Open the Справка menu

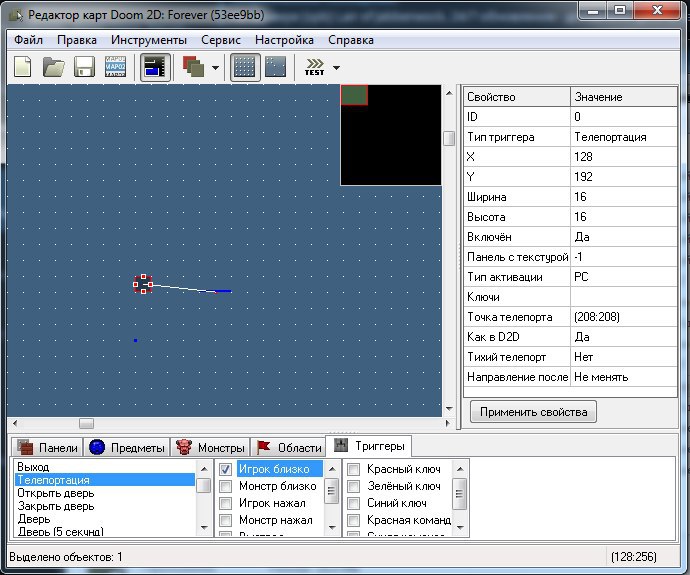[x=351, y=40]
